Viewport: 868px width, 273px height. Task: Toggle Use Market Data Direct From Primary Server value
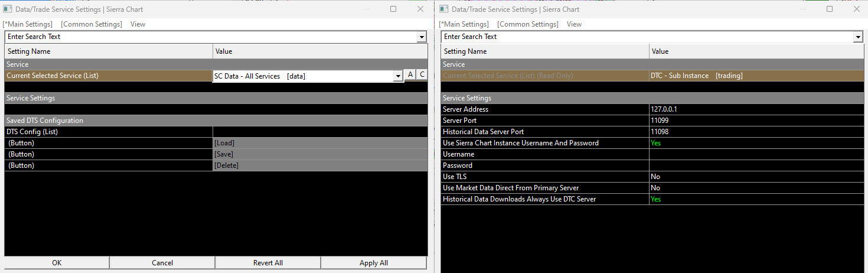(x=756, y=188)
